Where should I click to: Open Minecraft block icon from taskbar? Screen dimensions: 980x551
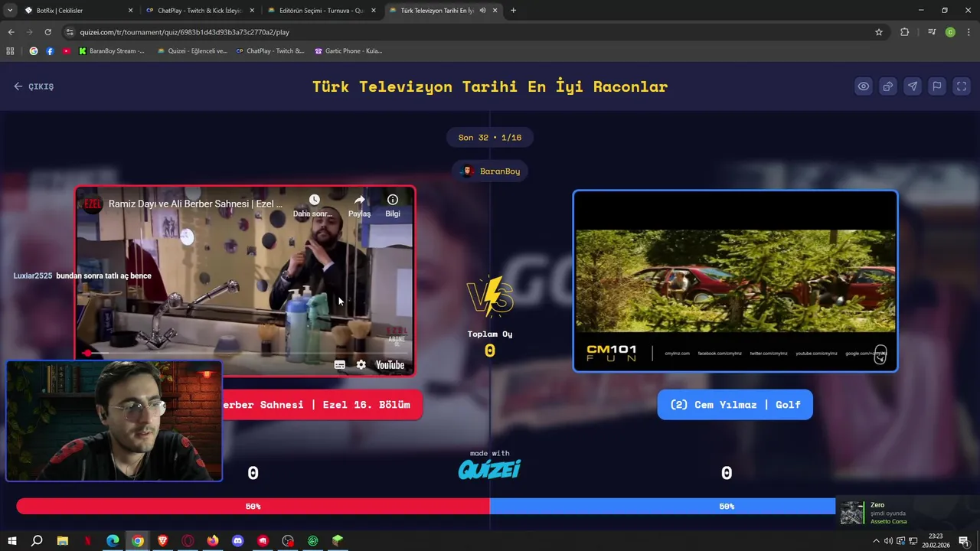[338, 541]
